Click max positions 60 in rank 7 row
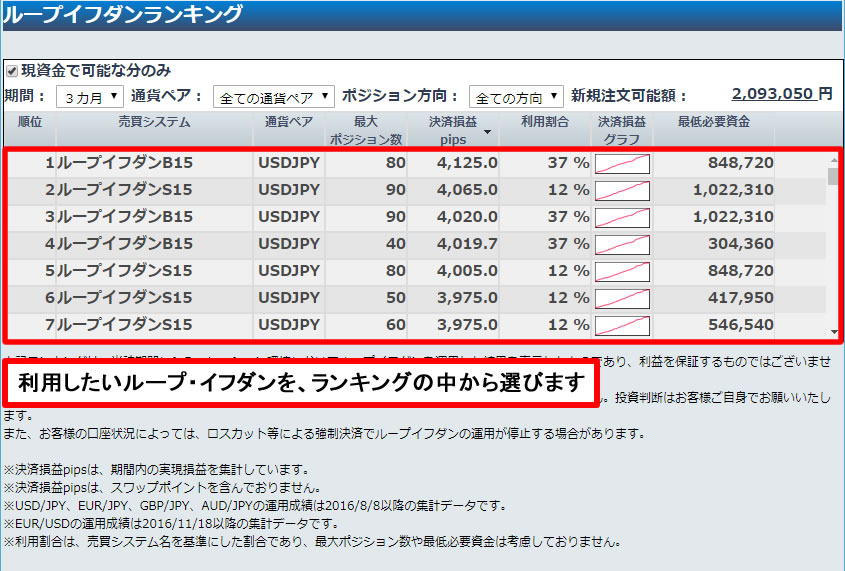 click(395, 324)
